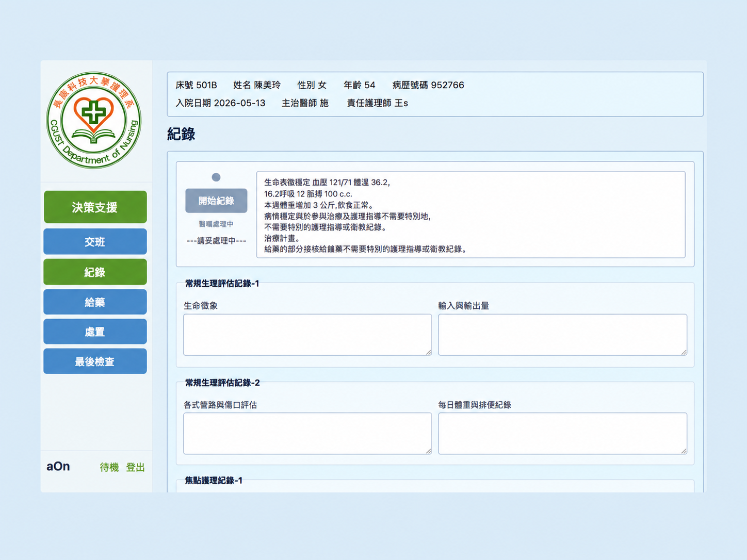Click the 責任護理師 王s nurse text
Viewport: 747px width, 560px height.
point(377,103)
